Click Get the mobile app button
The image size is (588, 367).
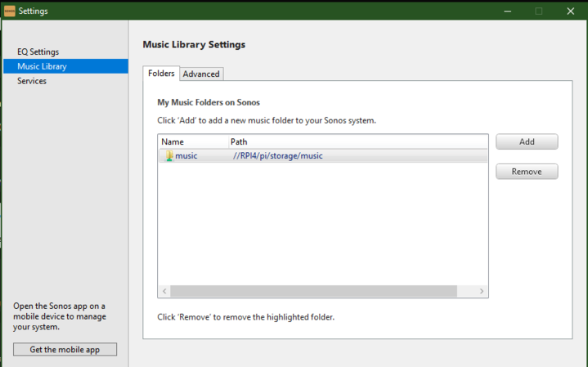pos(65,349)
